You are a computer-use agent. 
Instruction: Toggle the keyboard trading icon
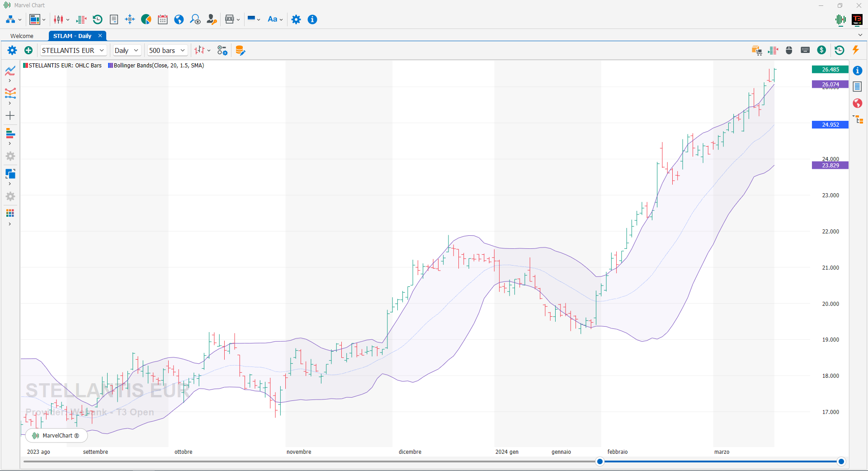[x=805, y=50]
